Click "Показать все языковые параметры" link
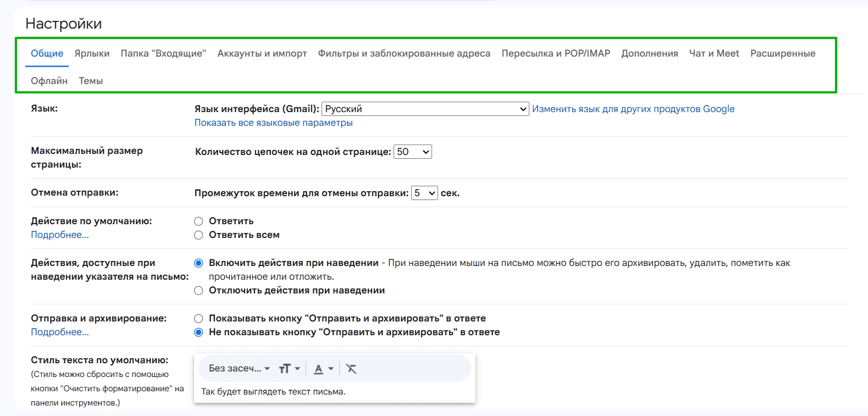868x416 pixels. point(273,123)
